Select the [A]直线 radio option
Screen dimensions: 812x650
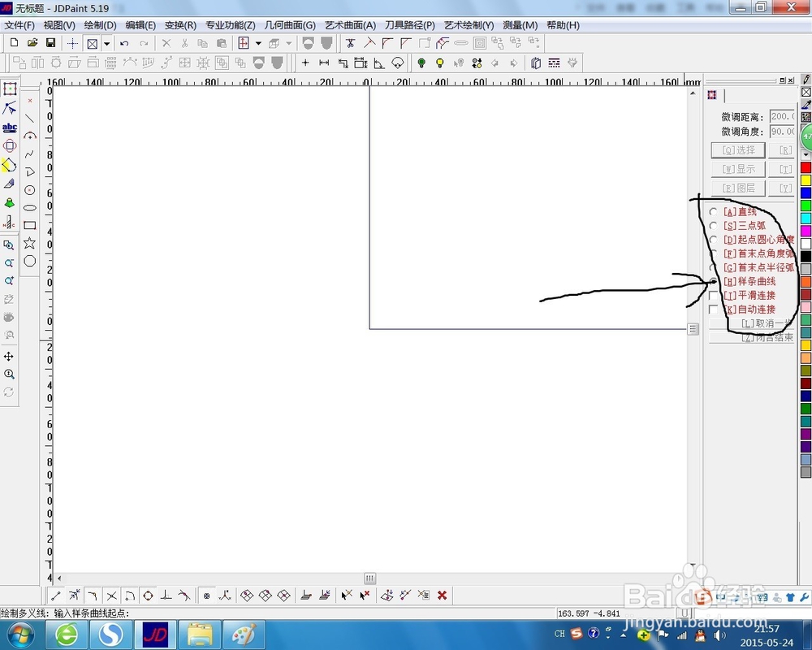coord(713,211)
